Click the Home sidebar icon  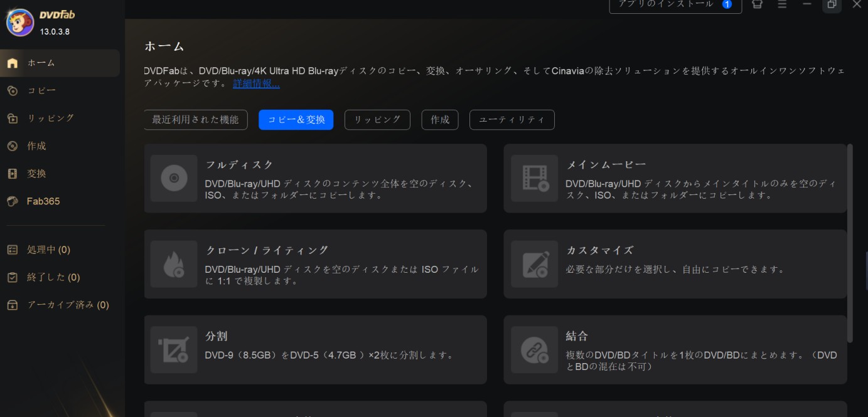click(x=13, y=63)
